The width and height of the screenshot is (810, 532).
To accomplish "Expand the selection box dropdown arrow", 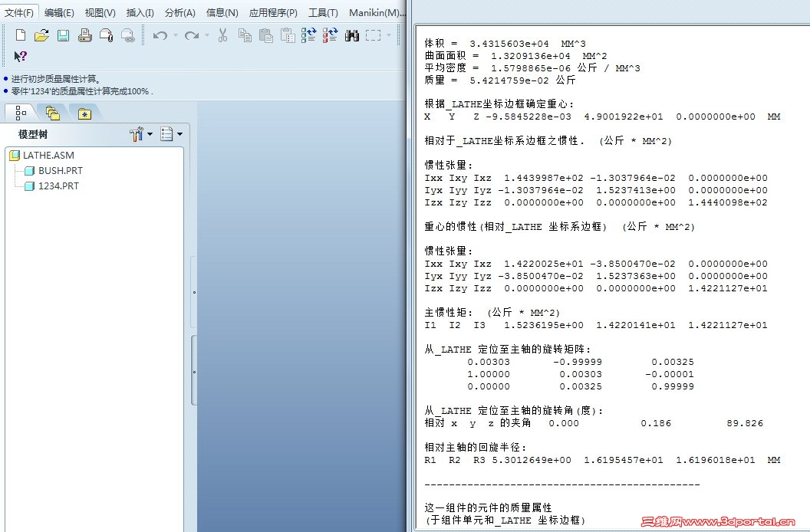I will (x=388, y=35).
